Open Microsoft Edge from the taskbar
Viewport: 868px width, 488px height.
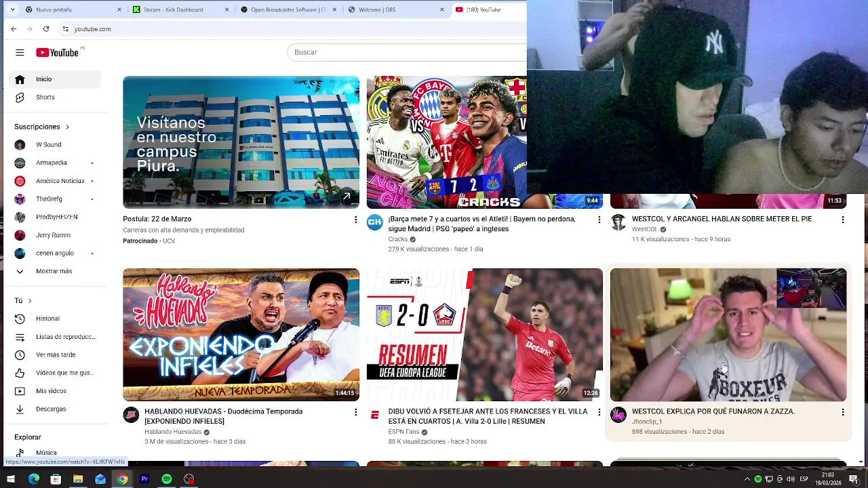pos(34,479)
